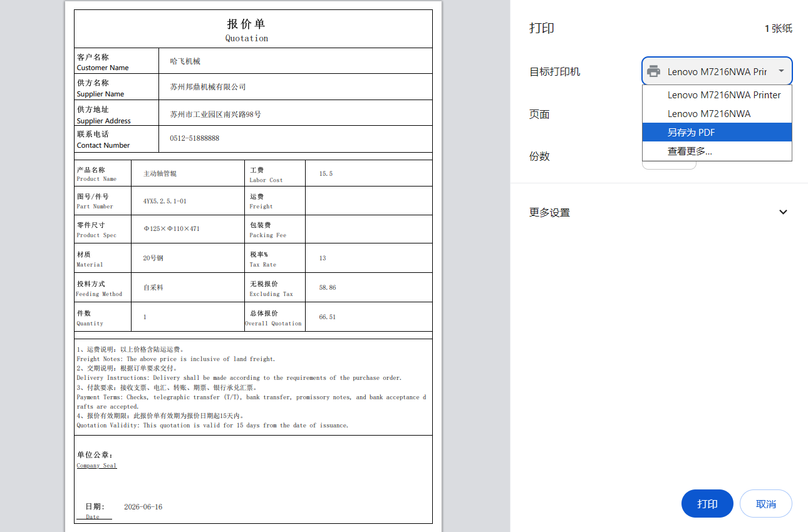Click the blue 打印 button
Viewport: 808px width, 532px height.
(707, 504)
